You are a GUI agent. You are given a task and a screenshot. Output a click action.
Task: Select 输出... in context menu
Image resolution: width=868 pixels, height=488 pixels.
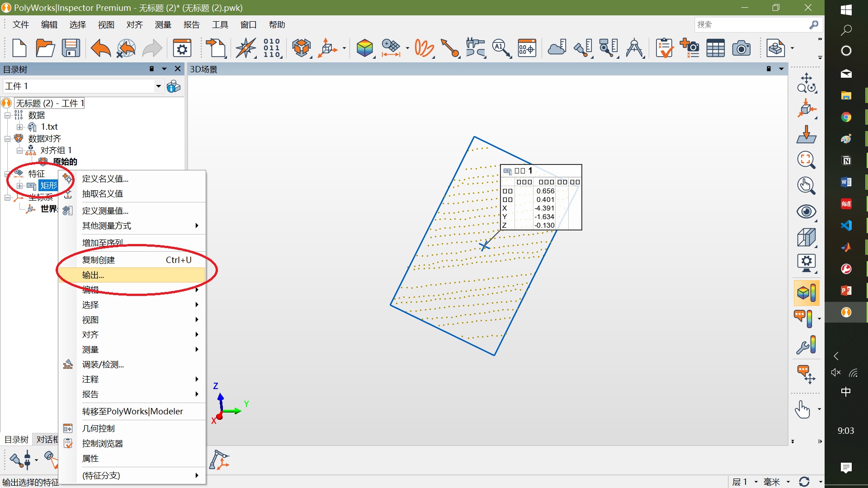(x=132, y=275)
